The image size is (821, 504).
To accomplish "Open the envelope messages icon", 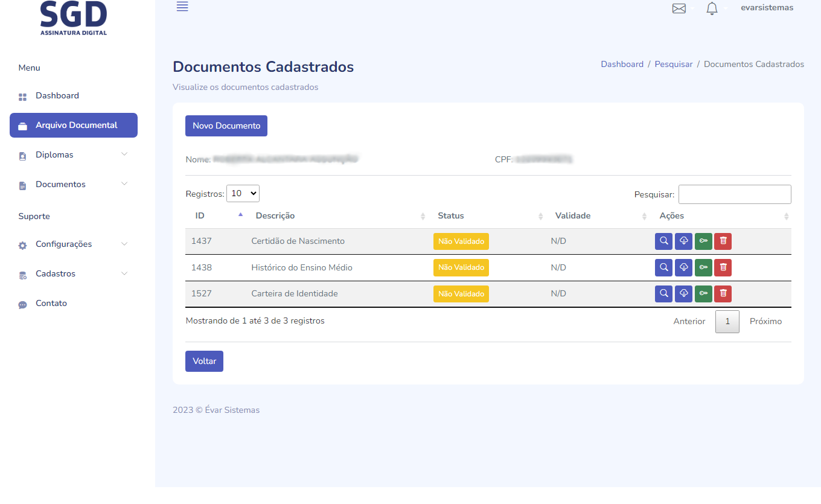I will 679,8.
